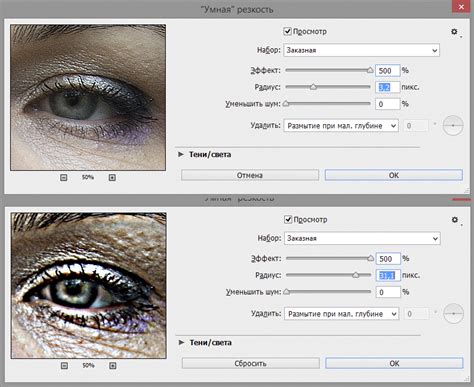Zoom out preview in top dialog
Screen dimensions: 474x387
[64, 178]
